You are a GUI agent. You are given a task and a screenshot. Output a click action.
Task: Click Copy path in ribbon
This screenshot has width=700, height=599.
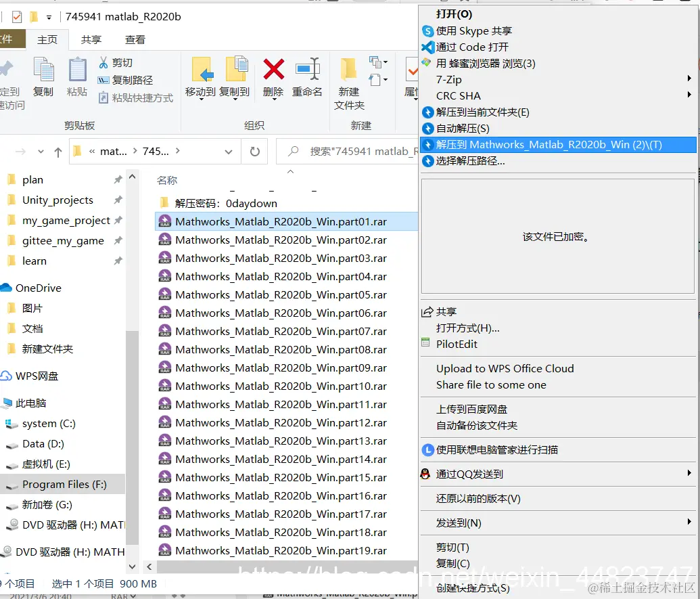click(x=125, y=80)
